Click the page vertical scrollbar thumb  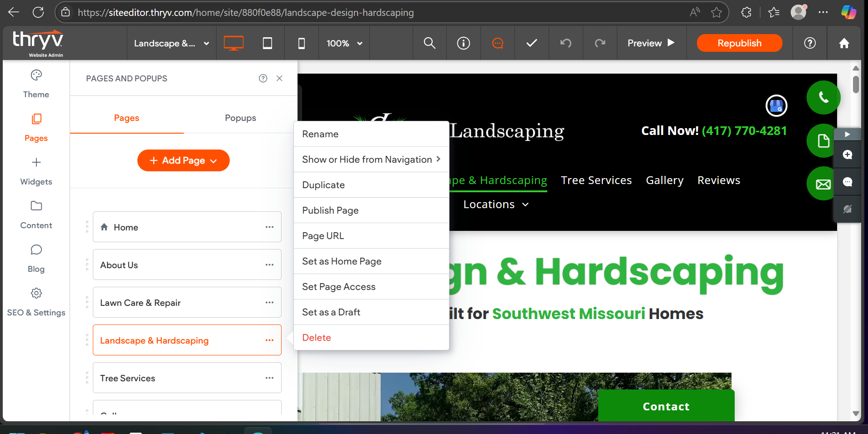pos(856,85)
